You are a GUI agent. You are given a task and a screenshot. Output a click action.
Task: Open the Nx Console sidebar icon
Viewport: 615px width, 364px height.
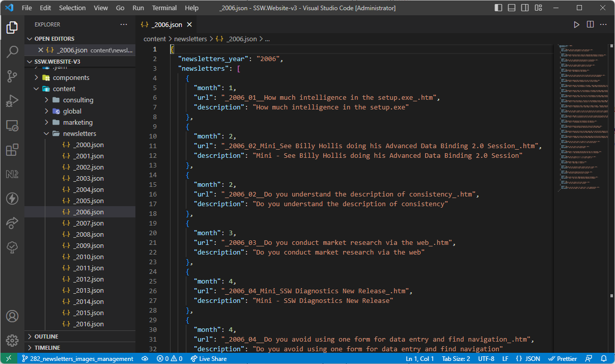12,174
